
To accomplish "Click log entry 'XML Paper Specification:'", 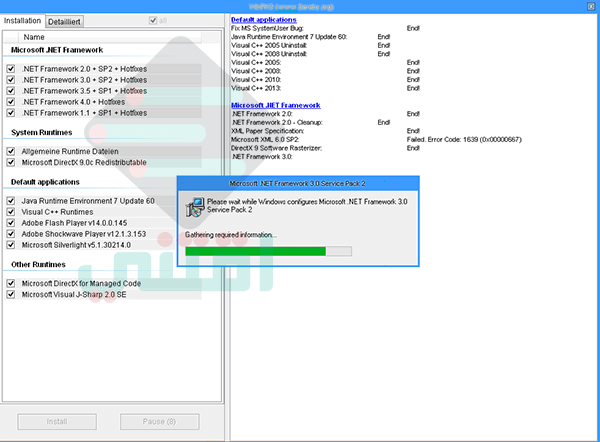I will coord(267,131).
